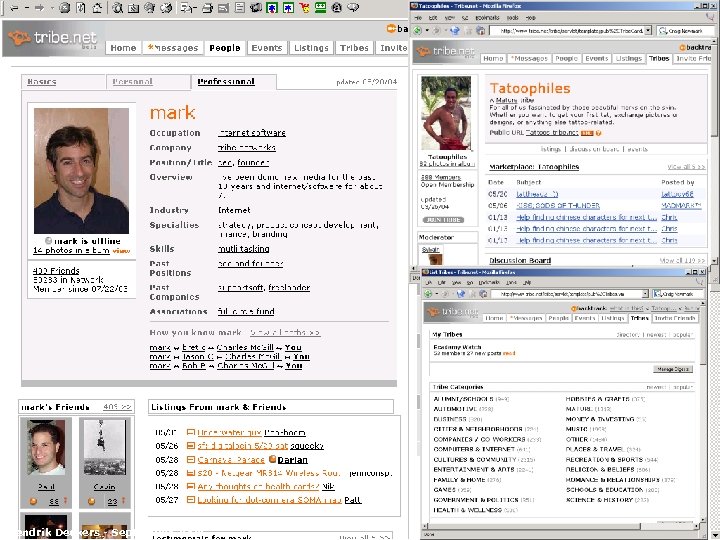
Task: Click the Reload icon in the Tatoophiles Firefox window
Action: (455, 30)
